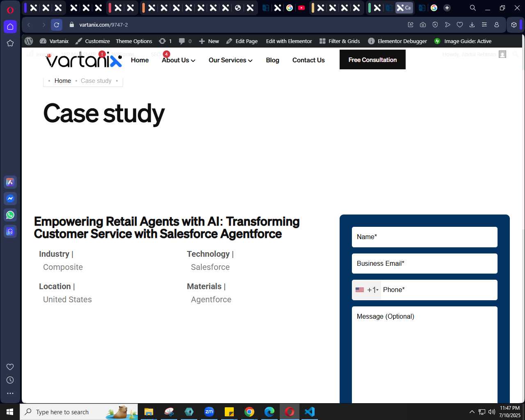
Task: Open the +1 country code dropdown
Action: point(367,290)
